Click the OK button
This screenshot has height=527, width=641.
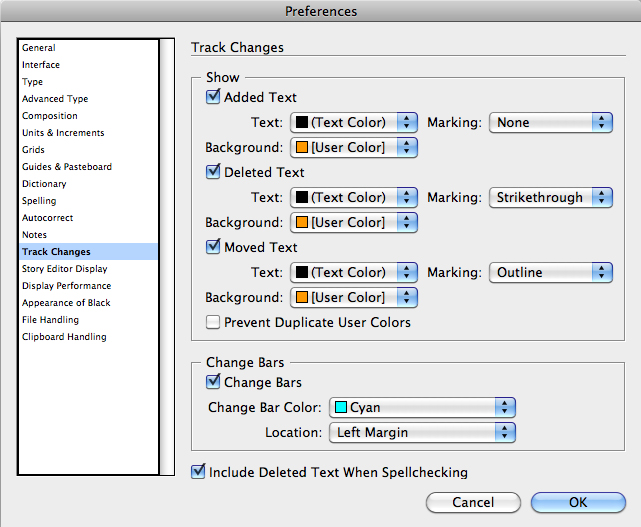point(578,502)
